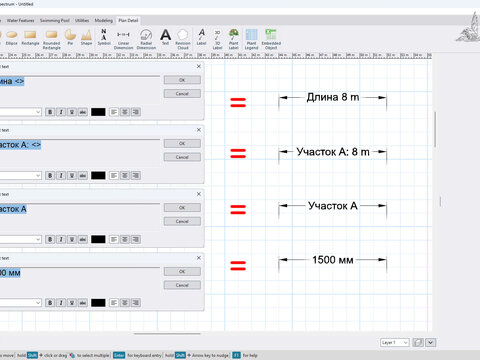The image size is (480, 360).
Task: Open the Swimming Pool tab
Action: [x=55, y=20]
